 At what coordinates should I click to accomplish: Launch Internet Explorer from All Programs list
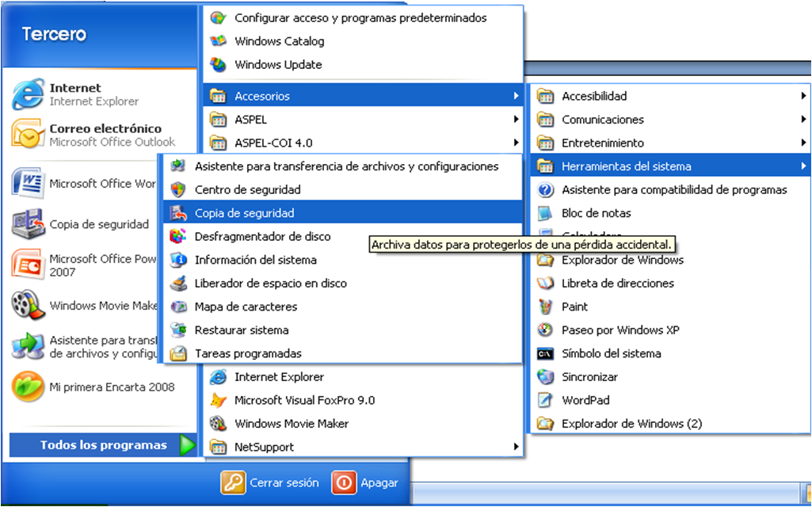(x=363, y=377)
